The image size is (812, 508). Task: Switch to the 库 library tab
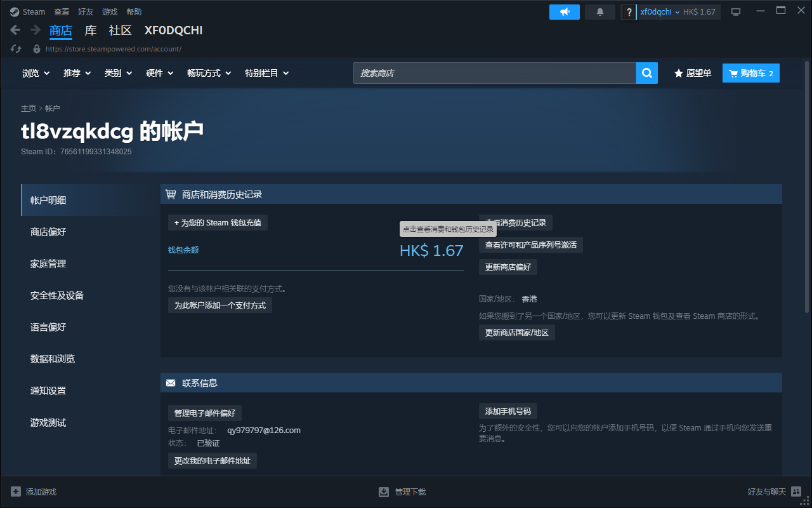click(x=91, y=30)
